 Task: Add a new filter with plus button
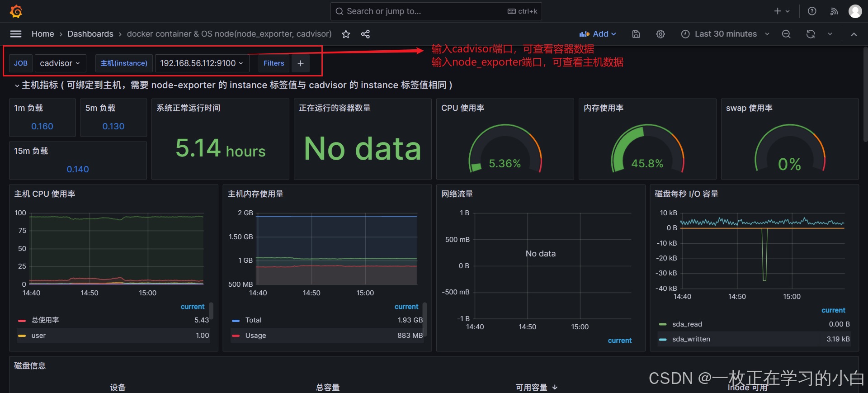[301, 63]
